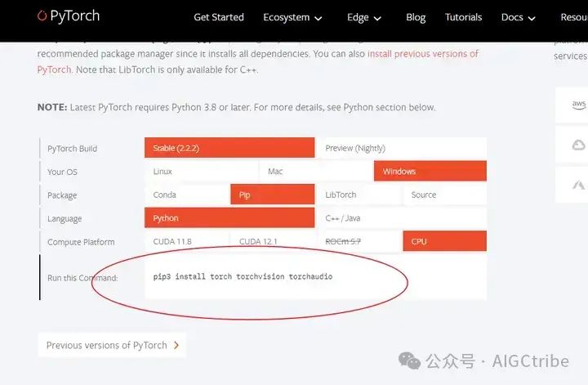Follow the install previous versions link

(x=422, y=53)
